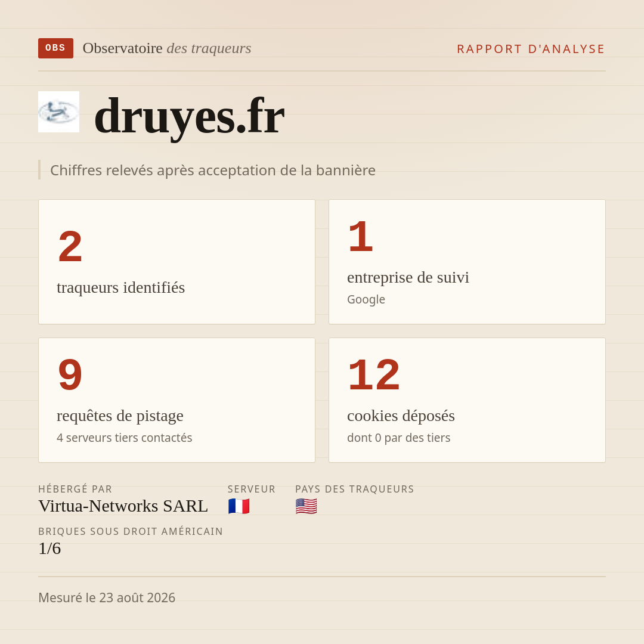Click the US flag under Pays des traqueurs

tap(306, 506)
